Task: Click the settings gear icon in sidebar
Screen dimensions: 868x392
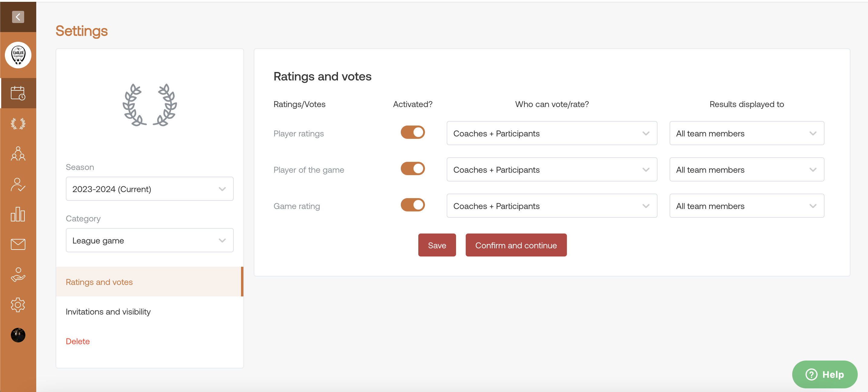Action: click(18, 305)
